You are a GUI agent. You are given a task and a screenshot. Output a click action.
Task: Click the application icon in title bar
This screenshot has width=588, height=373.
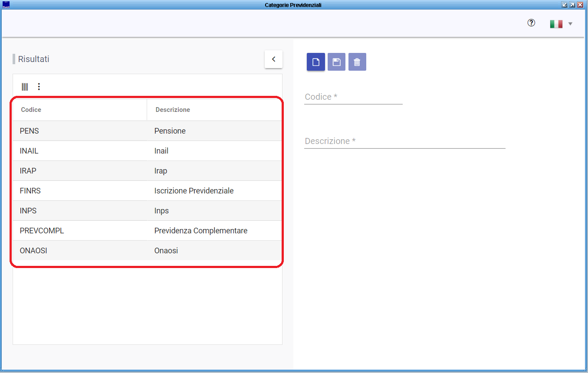pos(6,5)
